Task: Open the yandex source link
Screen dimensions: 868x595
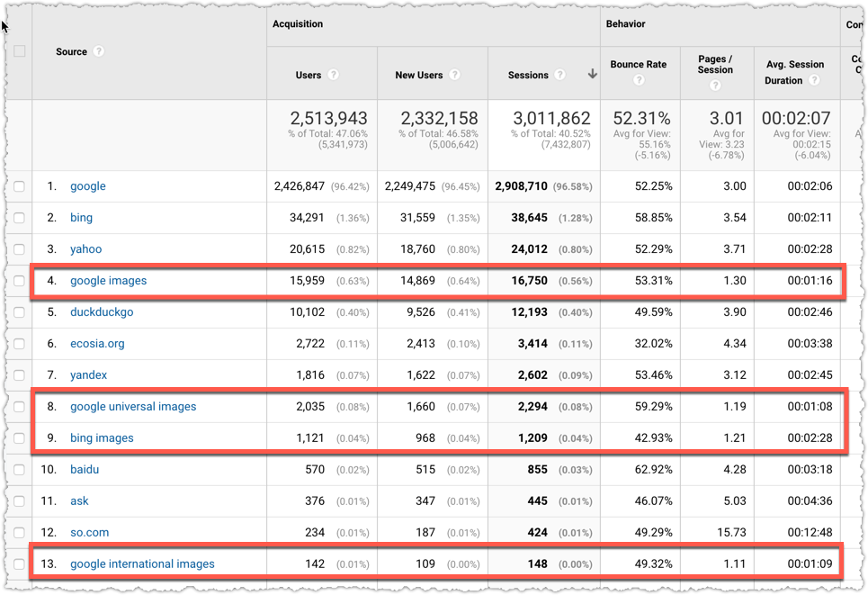Action: (88, 375)
